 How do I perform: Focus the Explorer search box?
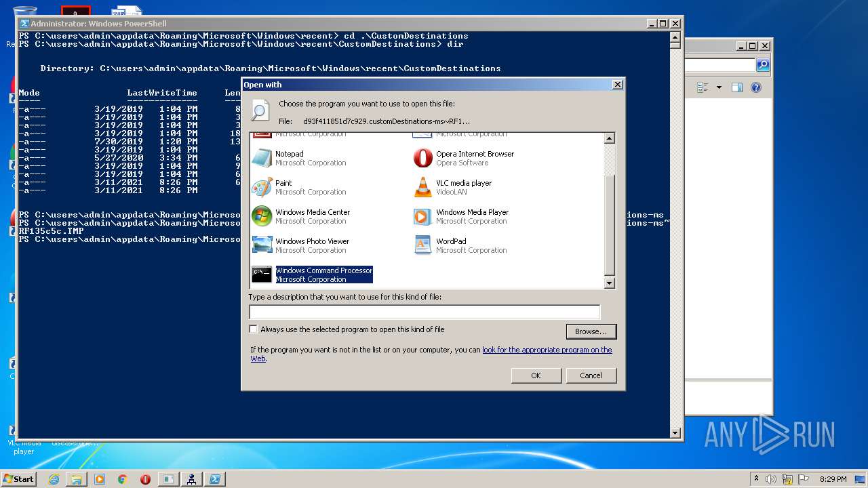719,65
